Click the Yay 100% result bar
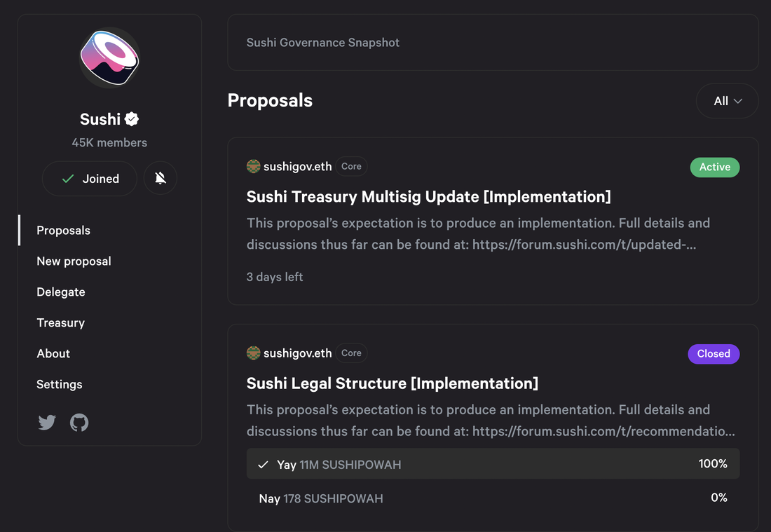The height and width of the screenshot is (532, 771). (x=493, y=464)
